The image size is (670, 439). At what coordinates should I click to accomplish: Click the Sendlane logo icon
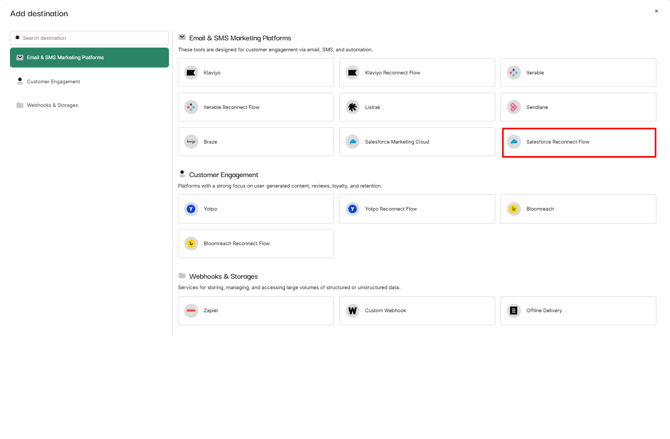click(513, 107)
